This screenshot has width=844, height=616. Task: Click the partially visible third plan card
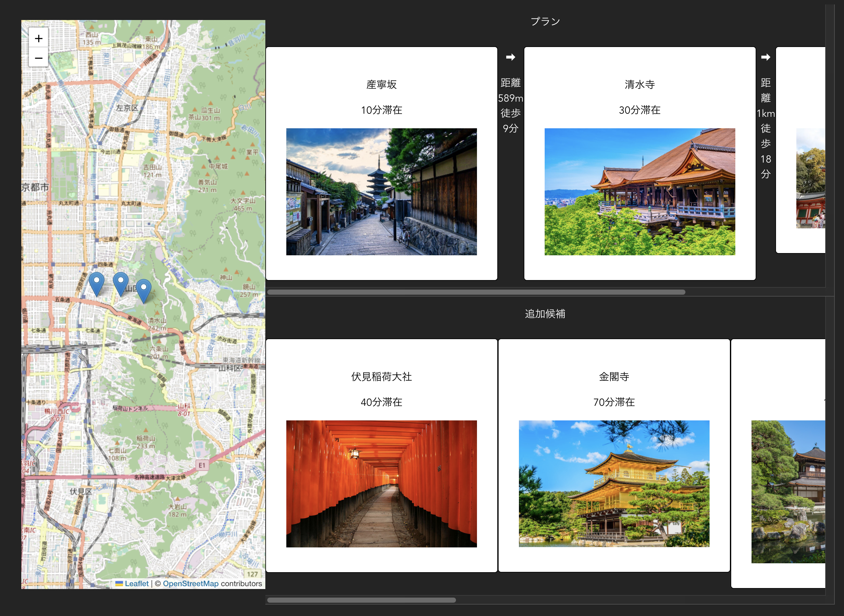click(x=801, y=149)
